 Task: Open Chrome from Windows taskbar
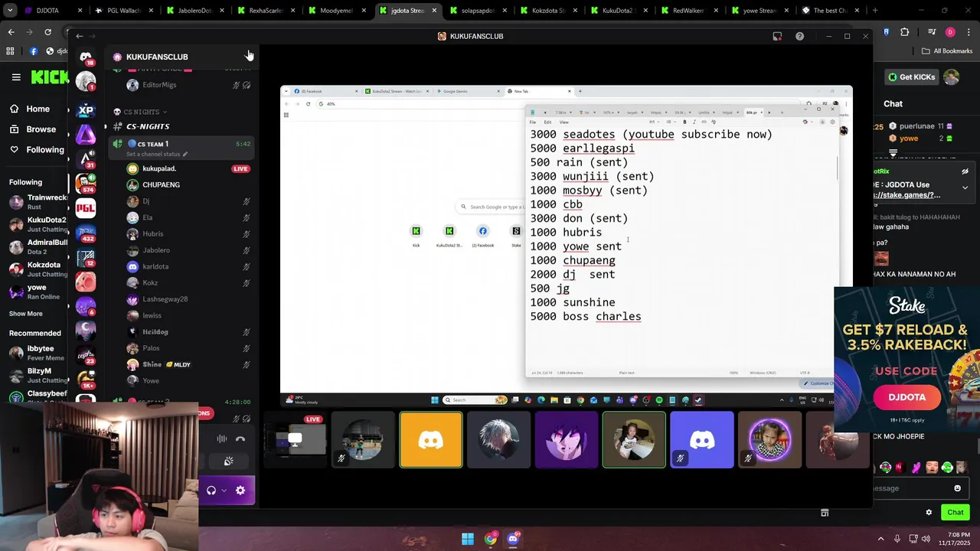(490, 539)
